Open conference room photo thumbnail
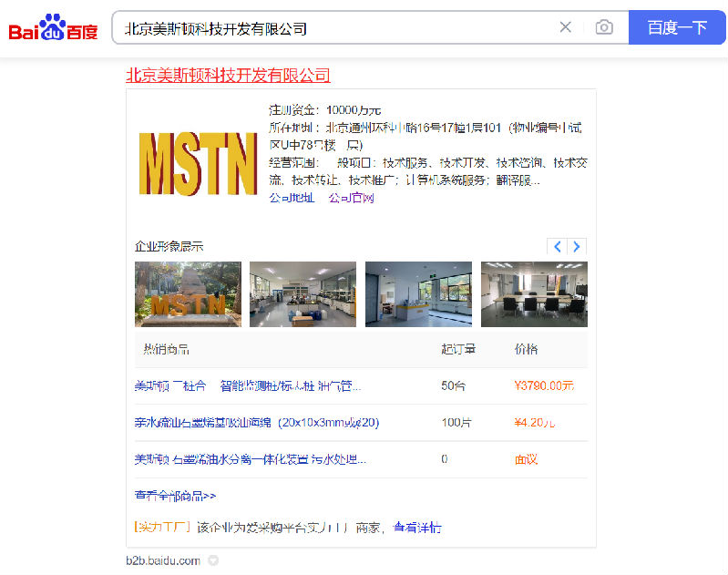Viewport: 728px width, 575px height. (x=534, y=294)
